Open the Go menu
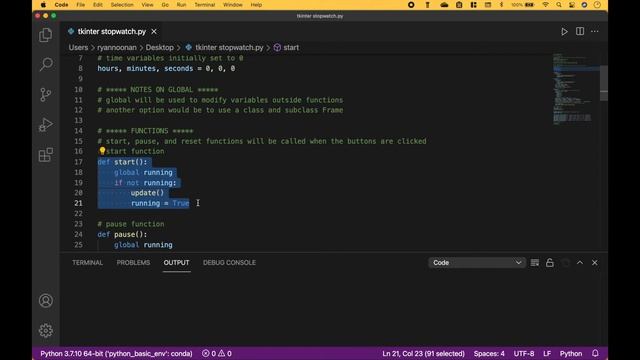The width and height of the screenshot is (640, 360). coord(165,5)
